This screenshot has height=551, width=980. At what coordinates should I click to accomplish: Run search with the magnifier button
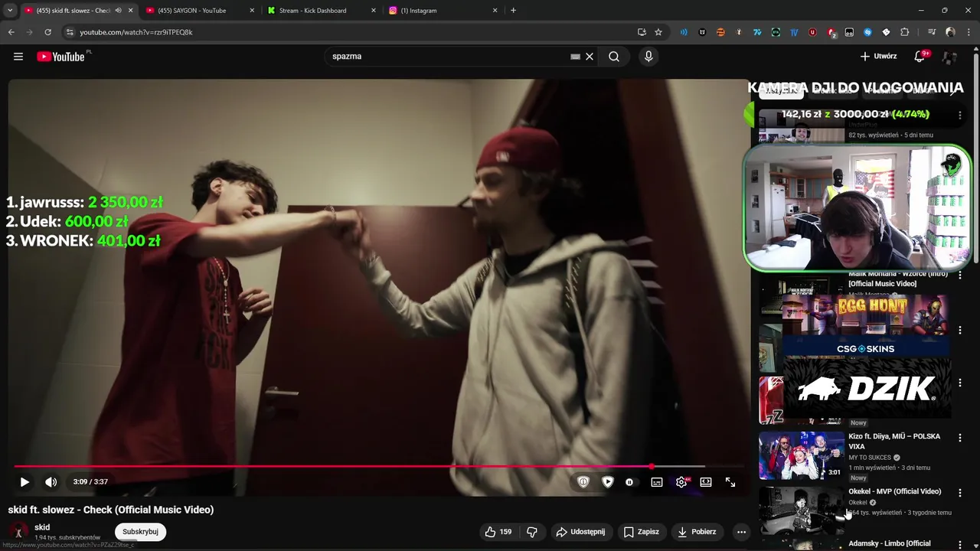point(614,57)
